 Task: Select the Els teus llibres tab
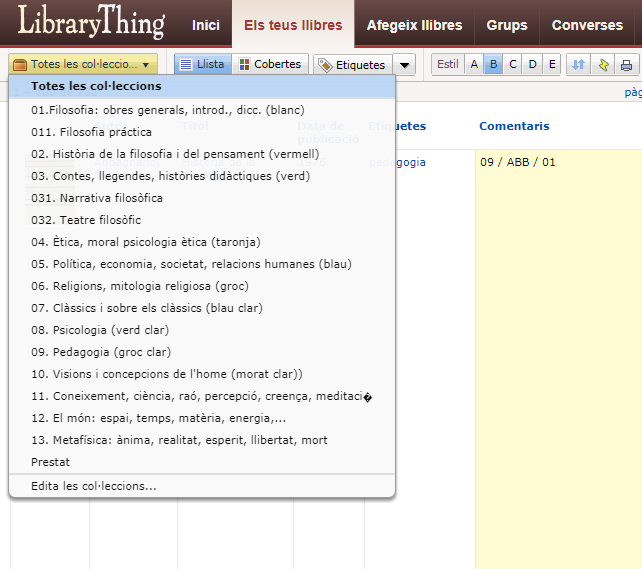293,25
